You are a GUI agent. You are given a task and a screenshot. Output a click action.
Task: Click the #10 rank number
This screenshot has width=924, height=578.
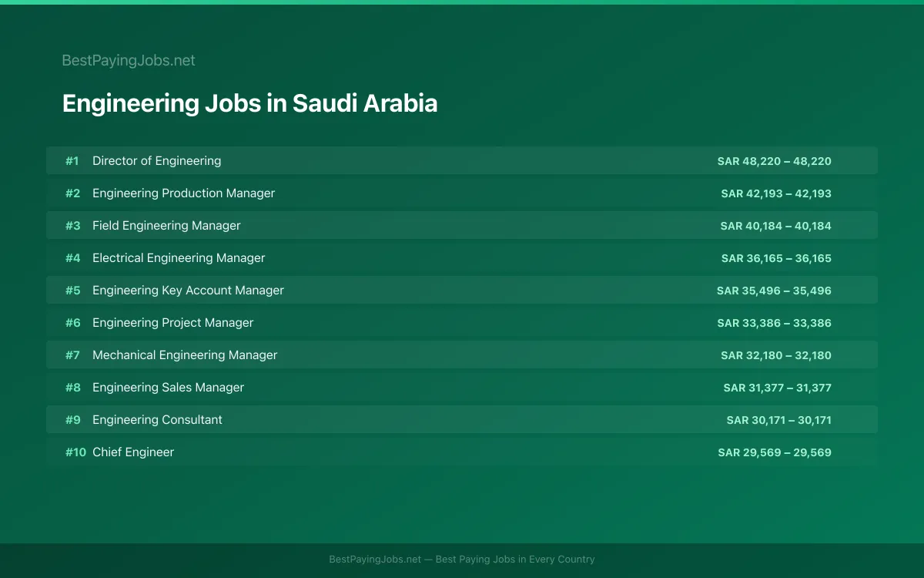pos(75,452)
